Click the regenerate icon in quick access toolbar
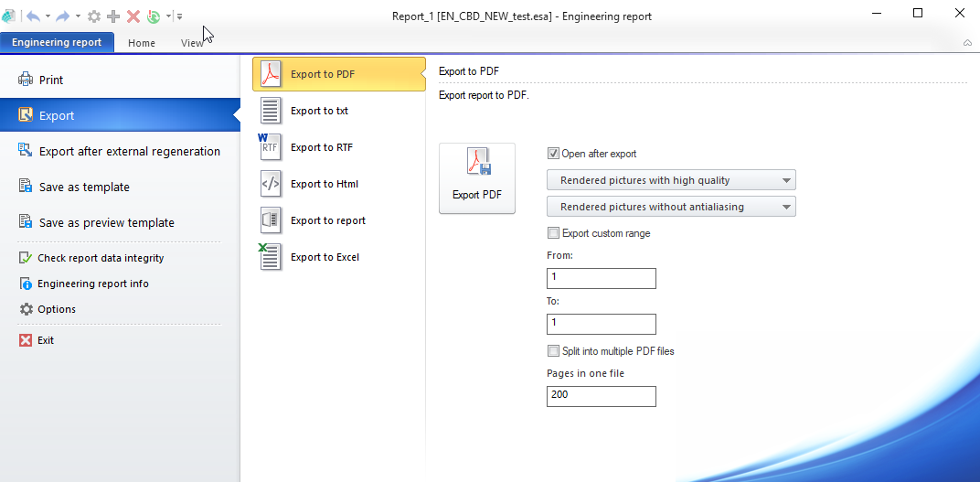This screenshot has height=482, width=980. (154, 16)
